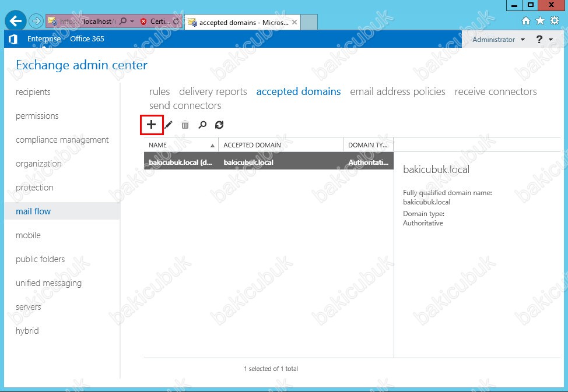Screen dimensions: 568x392
Task: Click the Authoritati... domain type cell
Action: pyautogui.click(x=368, y=162)
